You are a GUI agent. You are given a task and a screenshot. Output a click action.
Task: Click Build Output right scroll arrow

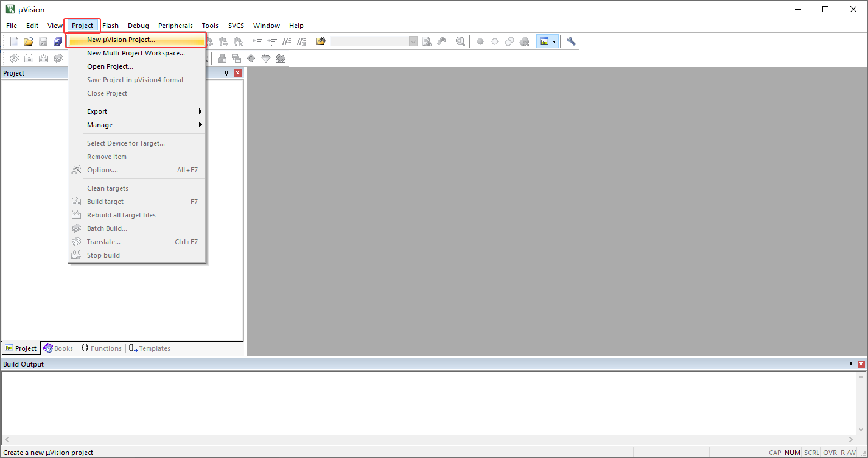851,439
